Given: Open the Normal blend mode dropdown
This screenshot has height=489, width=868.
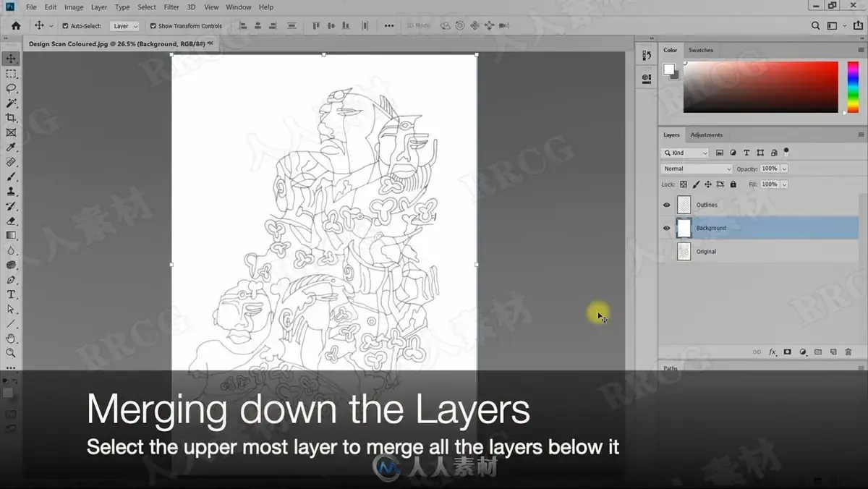Looking at the screenshot, I should pos(697,169).
